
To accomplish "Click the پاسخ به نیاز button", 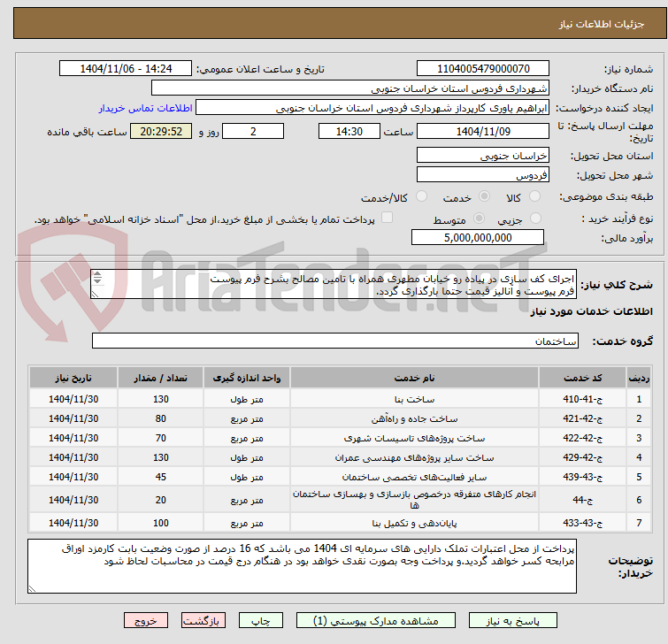I will [x=512, y=621].
